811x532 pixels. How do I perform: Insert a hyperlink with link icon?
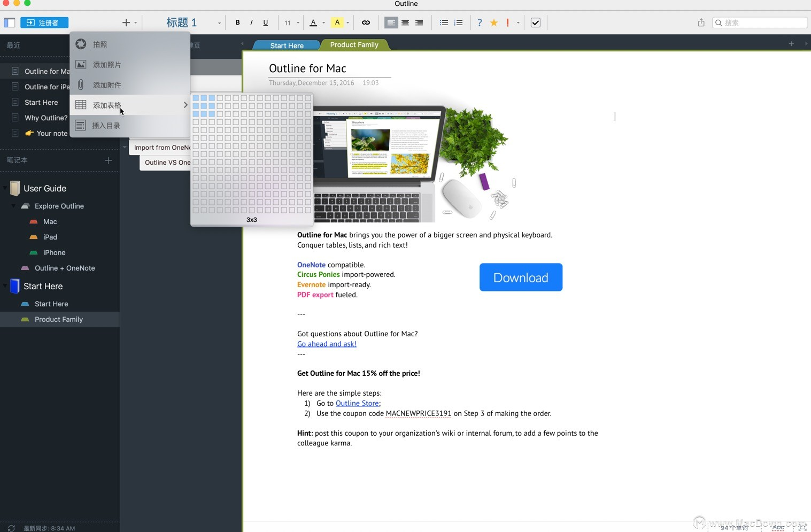pyautogui.click(x=366, y=22)
